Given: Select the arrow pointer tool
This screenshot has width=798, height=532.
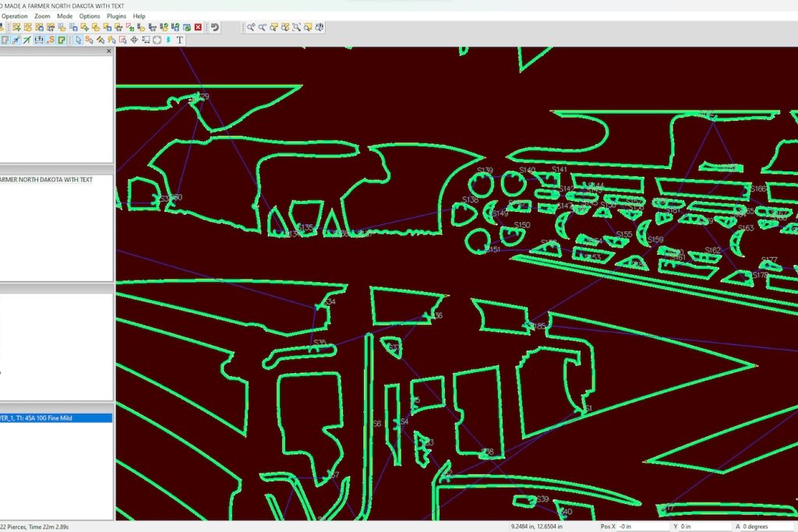Looking at the screenshot, I should click(78, 40).
